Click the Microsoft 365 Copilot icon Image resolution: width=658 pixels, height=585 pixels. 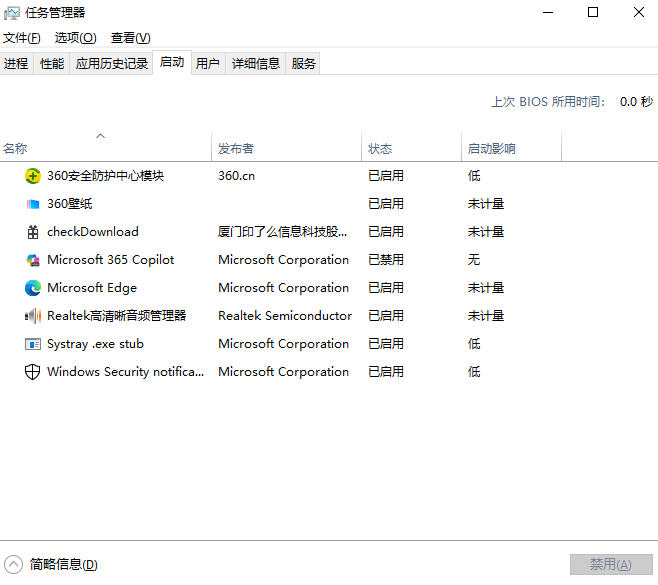[33, 260]
